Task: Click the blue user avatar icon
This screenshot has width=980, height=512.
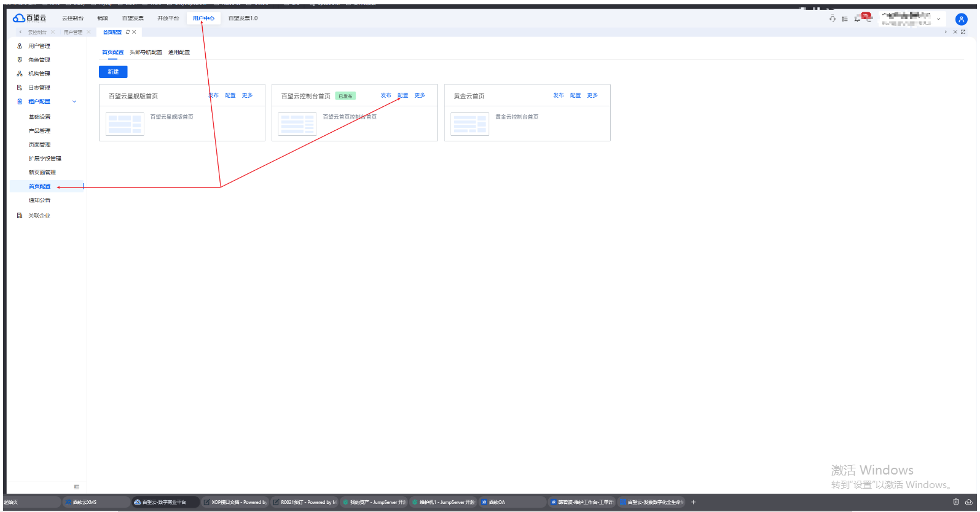Action: [x=962, y=19]
